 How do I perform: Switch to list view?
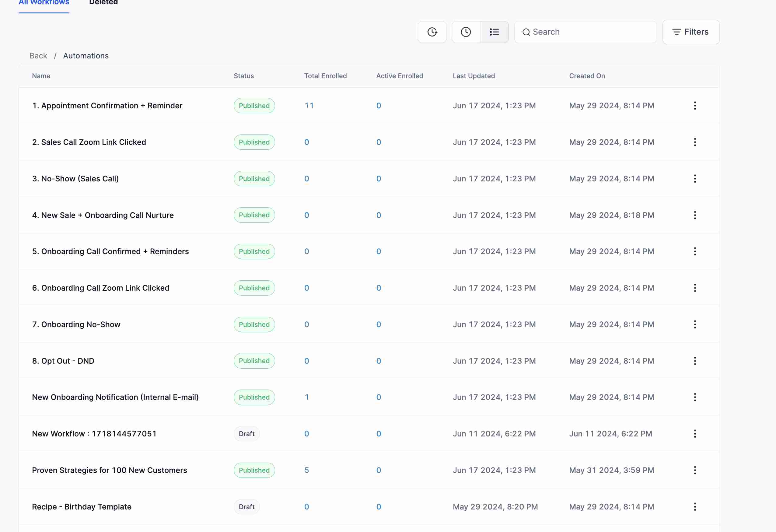494,32
